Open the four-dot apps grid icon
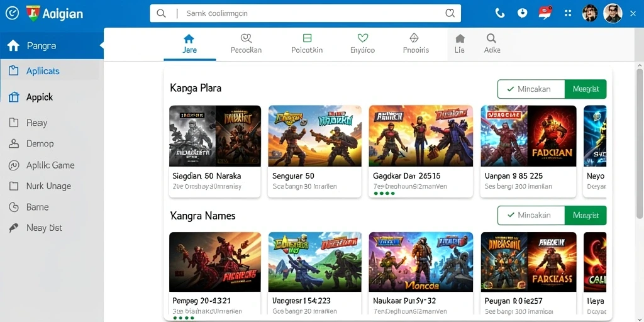644x322 pixels. coord(568,13)
